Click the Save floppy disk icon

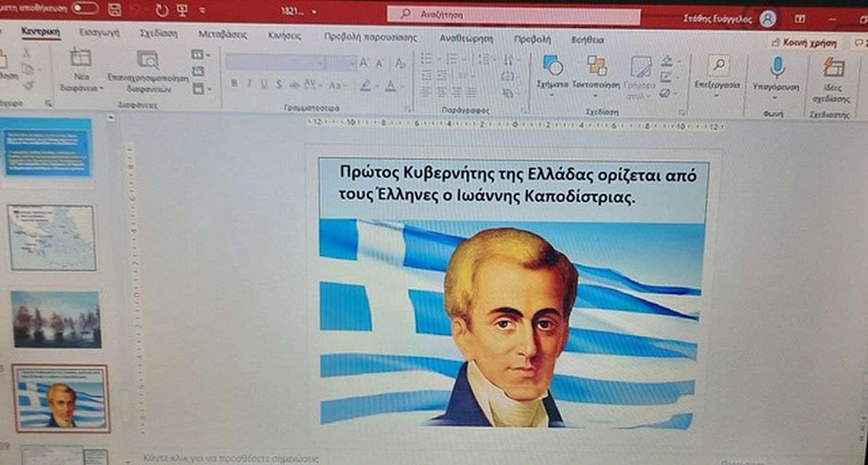(x=115, y=9)
